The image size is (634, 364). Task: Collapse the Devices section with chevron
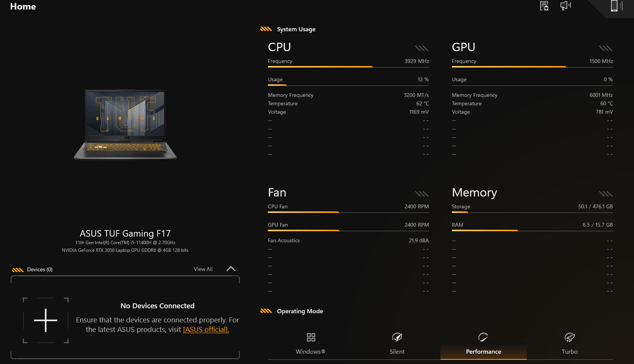(x=231, y=269)
